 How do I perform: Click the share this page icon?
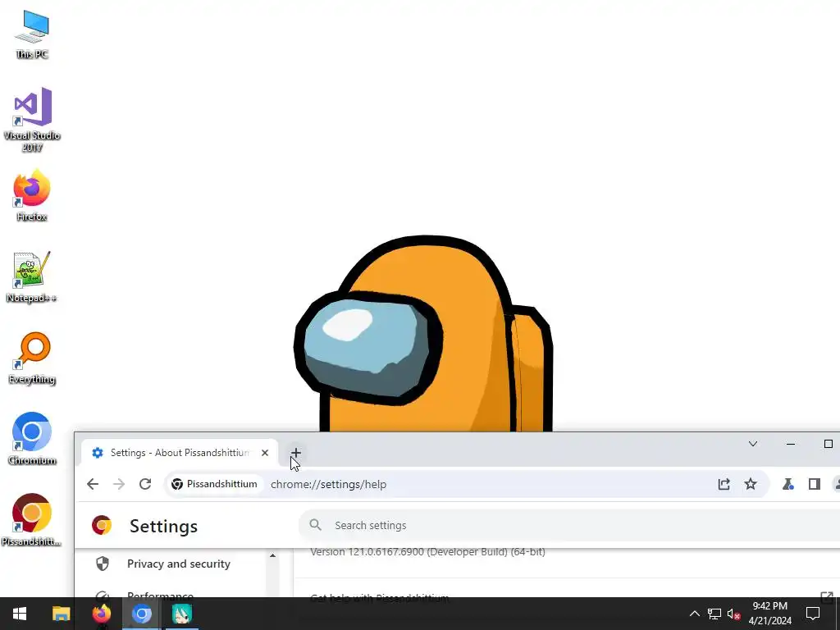coord(724,484)
